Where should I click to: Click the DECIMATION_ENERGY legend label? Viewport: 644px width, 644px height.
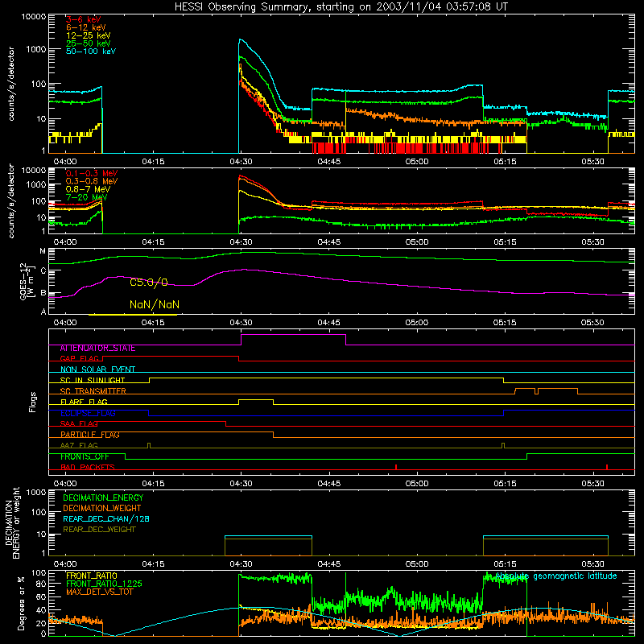(103, 497)
